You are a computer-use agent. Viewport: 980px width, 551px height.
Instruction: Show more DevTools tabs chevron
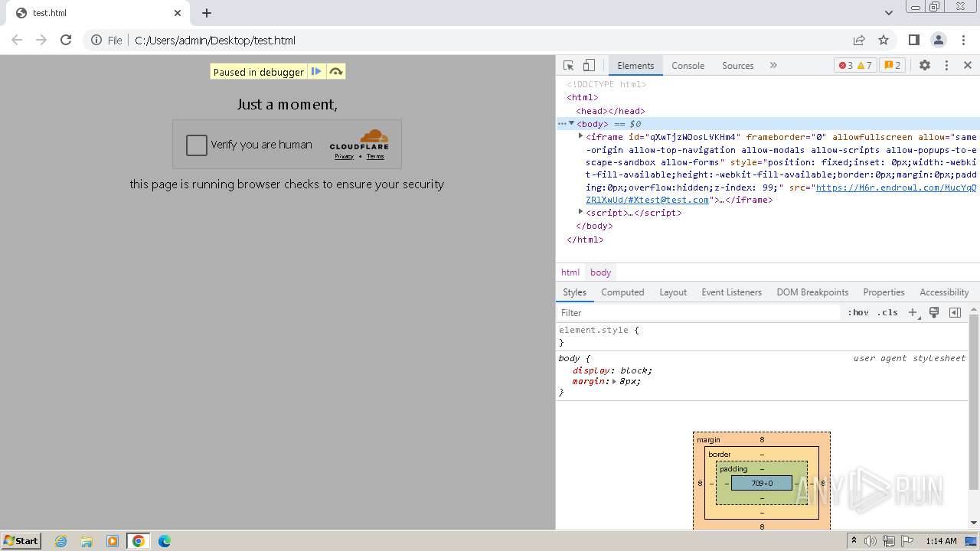773,66
